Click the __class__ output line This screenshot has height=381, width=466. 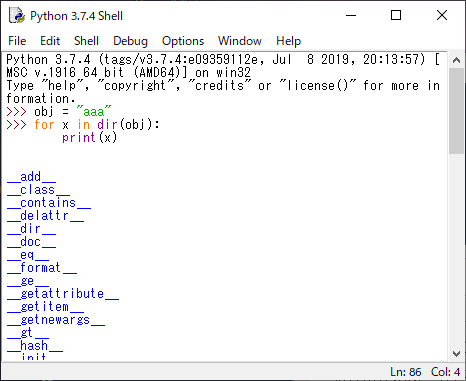[38, 190]
